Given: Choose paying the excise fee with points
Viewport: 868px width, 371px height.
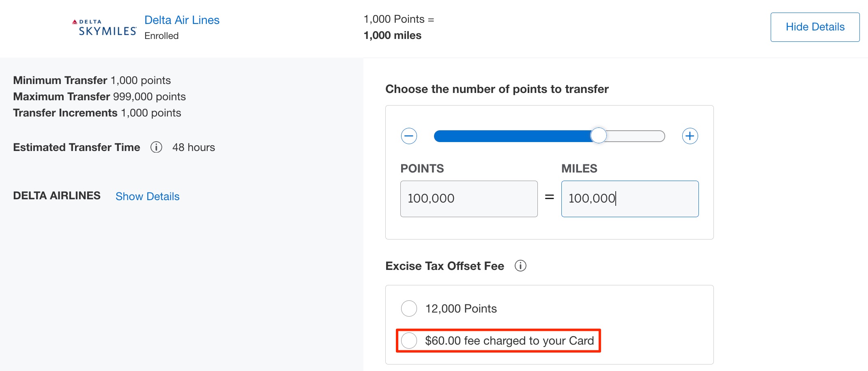Looking at the screenshot, I should click(409, 308).
